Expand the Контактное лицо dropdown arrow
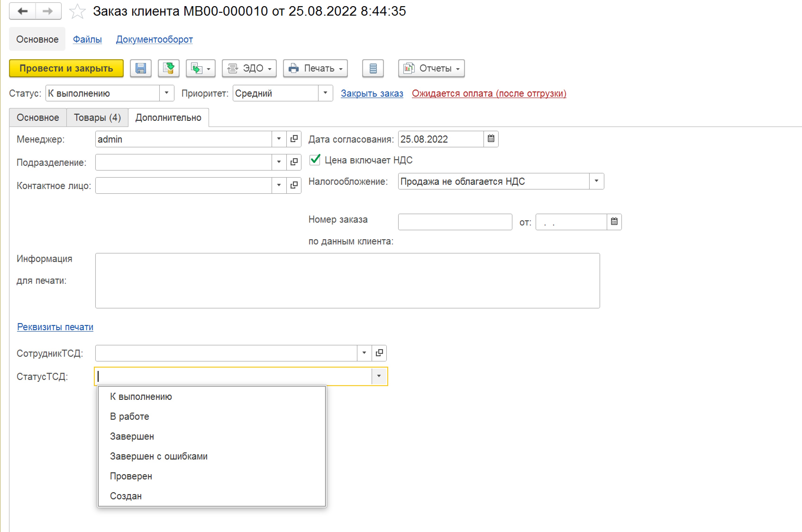Image resolution: width=802 pixels, height=532 pixels. click(x=279, y=185)
